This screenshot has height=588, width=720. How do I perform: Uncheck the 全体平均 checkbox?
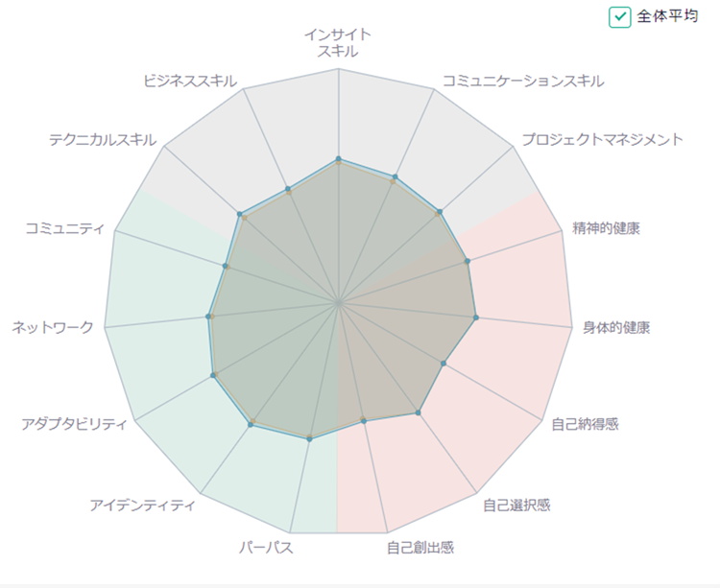620,17
